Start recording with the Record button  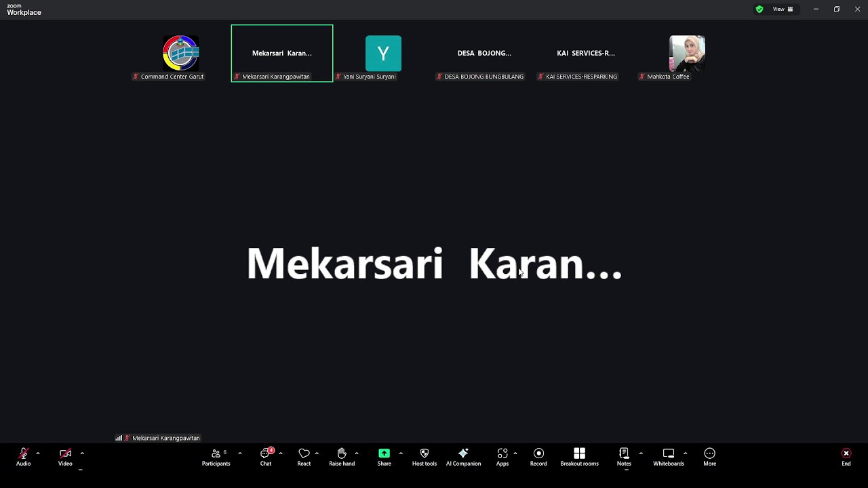coord(538,457)
